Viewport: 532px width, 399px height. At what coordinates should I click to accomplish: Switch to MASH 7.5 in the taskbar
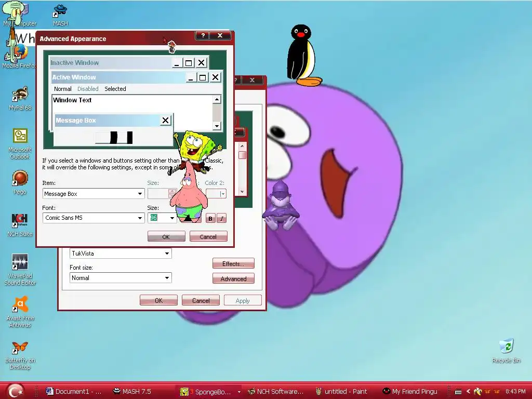pos(132,391)
